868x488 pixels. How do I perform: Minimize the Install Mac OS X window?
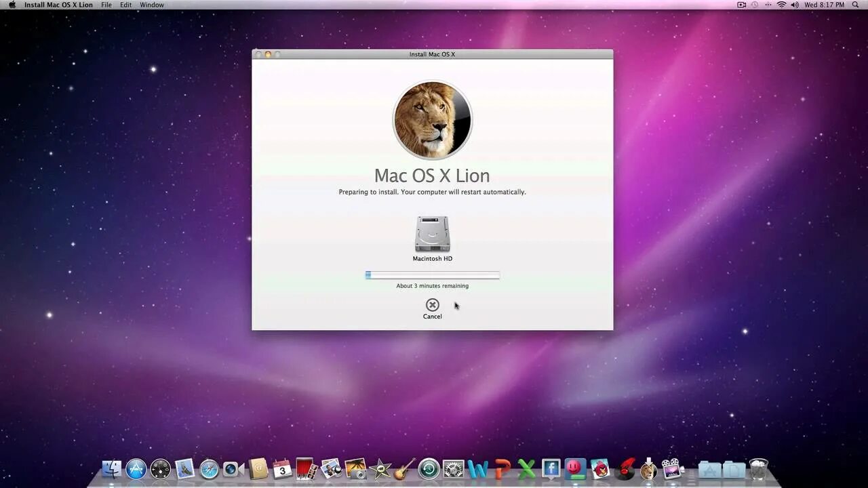point(268,54)
